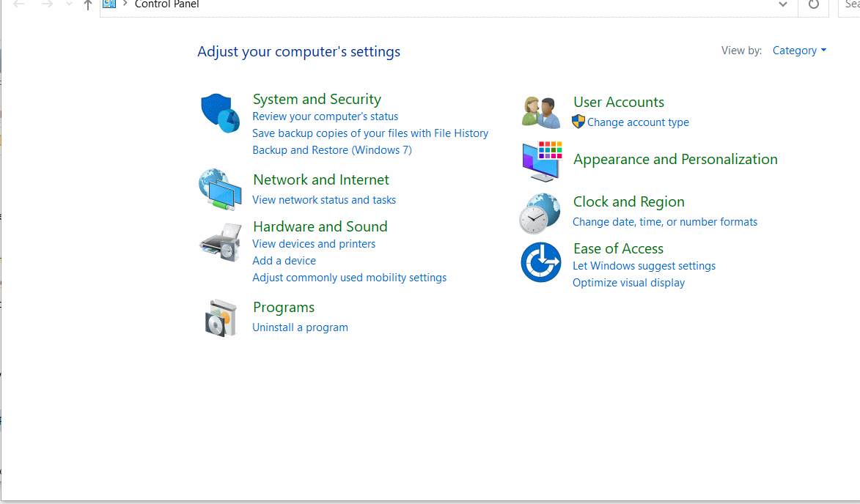The image size is (860, 504).
Task: Click Let Windows suggest settings
Action: point(644,266)
